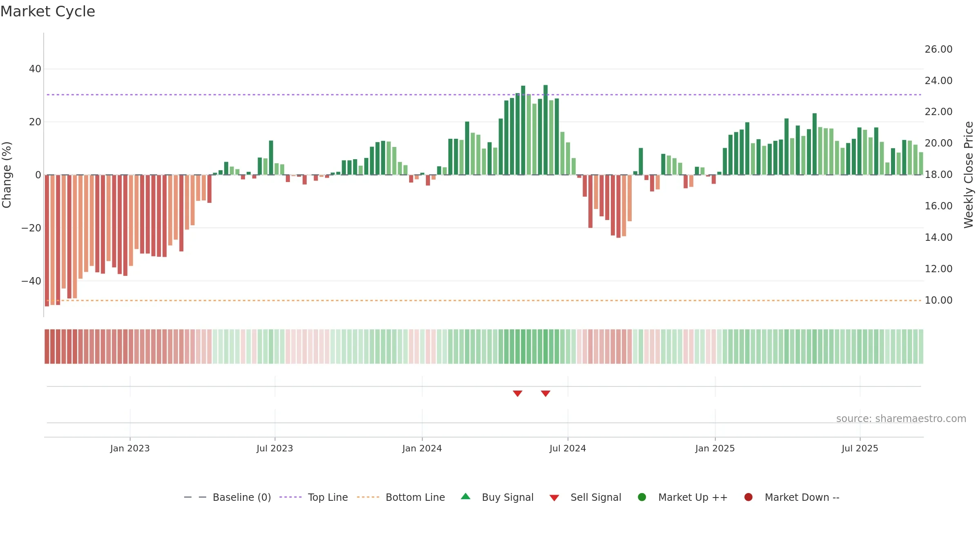The height and width of the screenshot is (551, 980).
Task: Click the 10.00 price axis tick
Action: pos(938,300)
